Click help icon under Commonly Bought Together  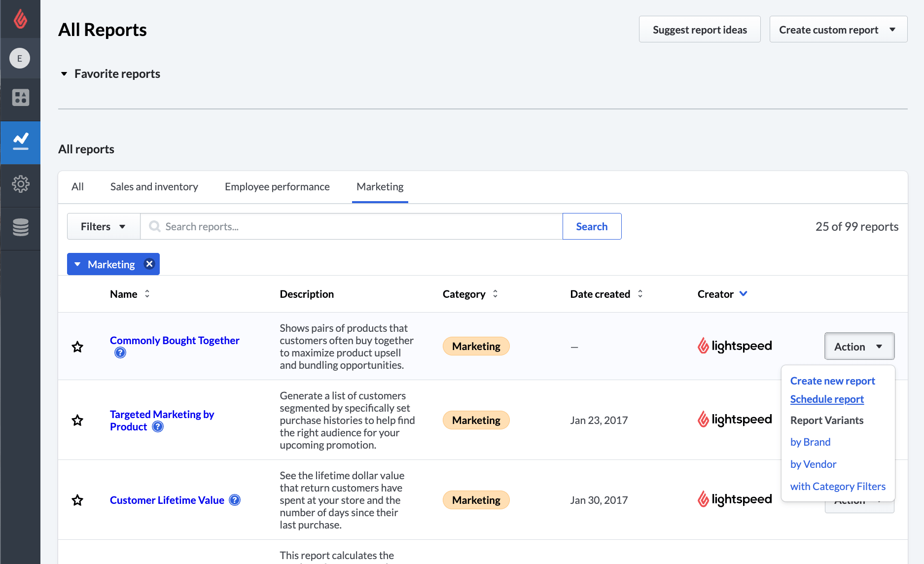tap(120, 352)
